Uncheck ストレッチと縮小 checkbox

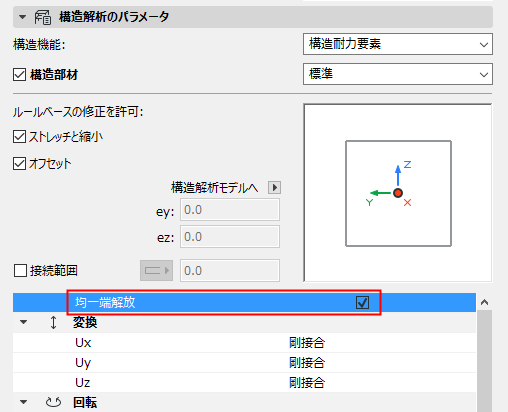point(19,137)
